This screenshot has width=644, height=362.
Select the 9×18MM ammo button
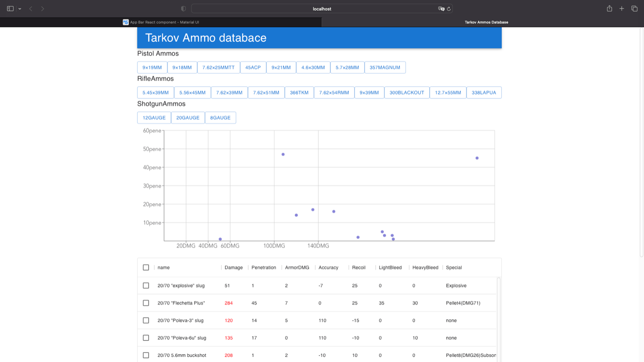pyautogui.click(x=182, y=68)
